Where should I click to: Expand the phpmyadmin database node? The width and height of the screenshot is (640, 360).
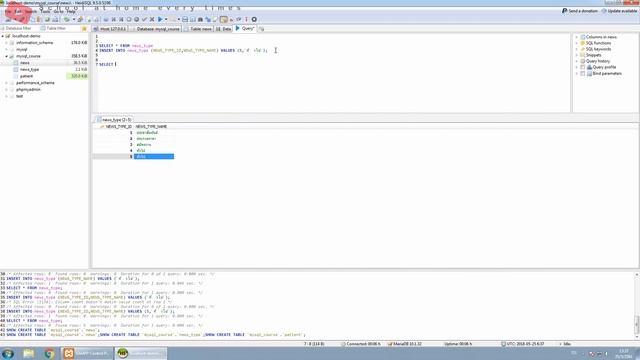coord(7,89)
